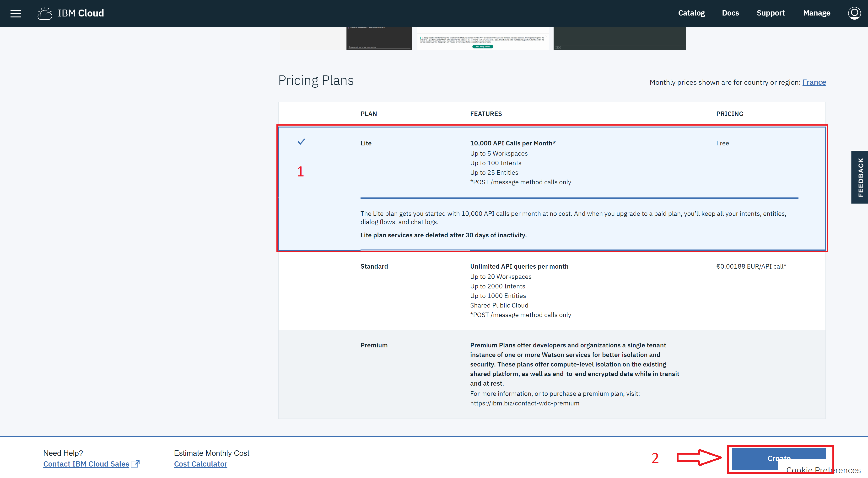Open Docs in top navigation
The image size is (868, 478).
pos(730,13)
